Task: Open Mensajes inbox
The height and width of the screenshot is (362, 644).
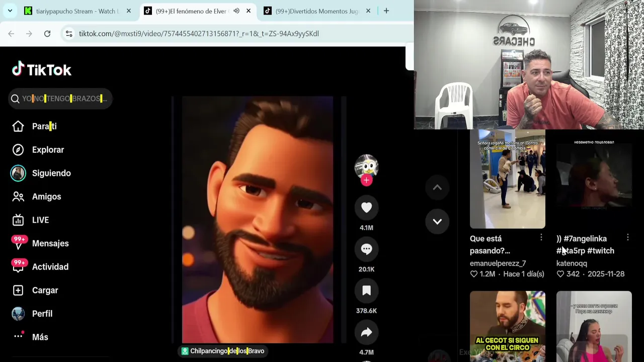Action: click(x=50, y=243)
